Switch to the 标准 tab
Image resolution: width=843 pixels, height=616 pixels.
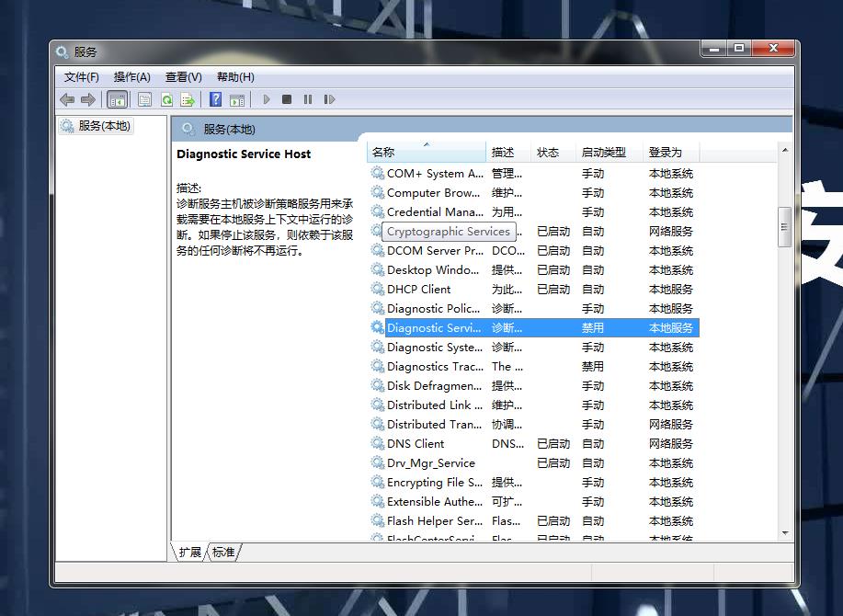point(223,552)
